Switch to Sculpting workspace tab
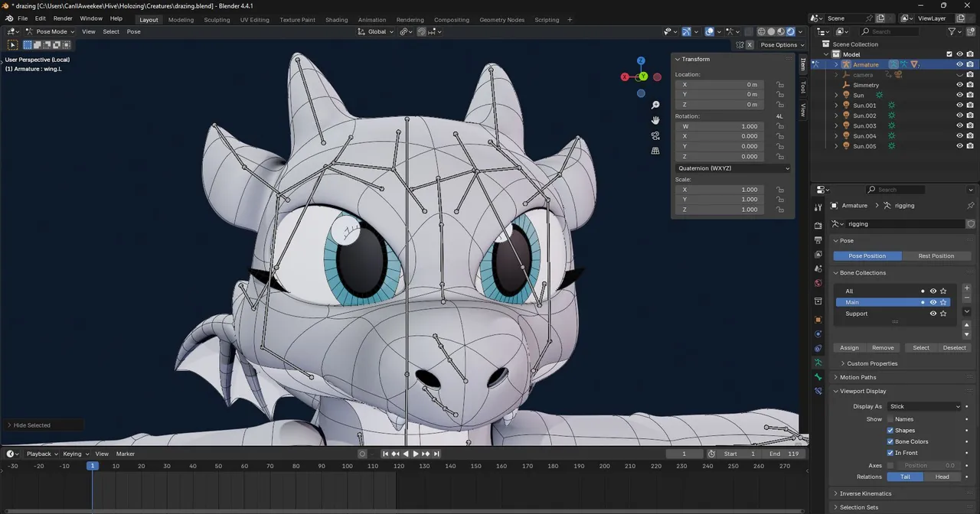 (x=217, y=20)
